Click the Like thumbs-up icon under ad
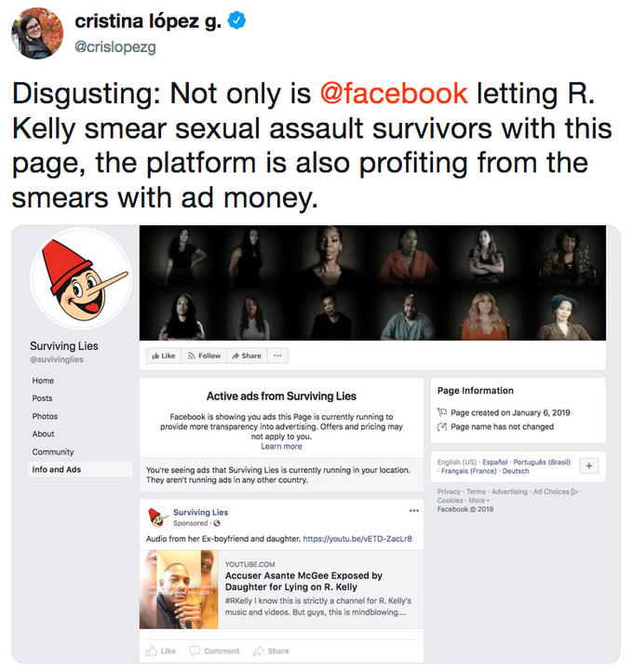 click(152, 651)
